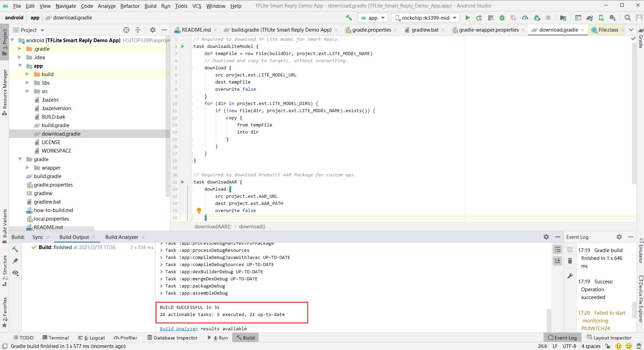The image size is (644, 350).
Task: Open the app run configuration dropdown
Action: [373, 18]
